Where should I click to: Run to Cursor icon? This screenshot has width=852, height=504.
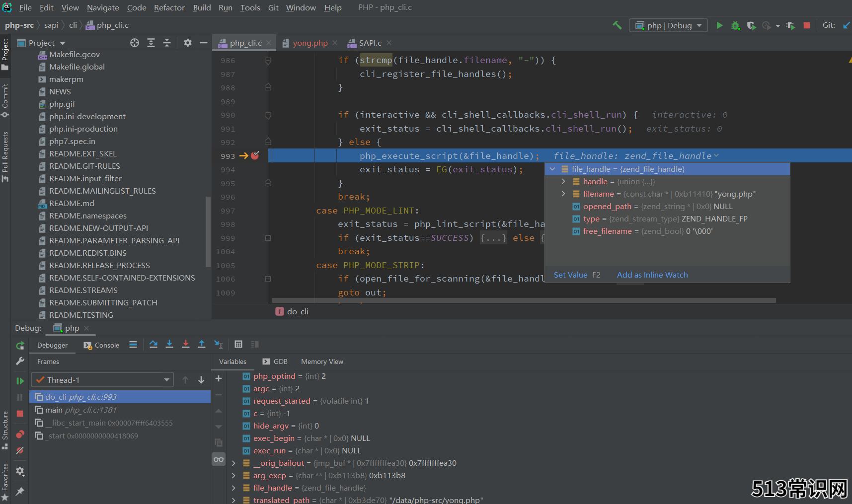click(218, 344)
